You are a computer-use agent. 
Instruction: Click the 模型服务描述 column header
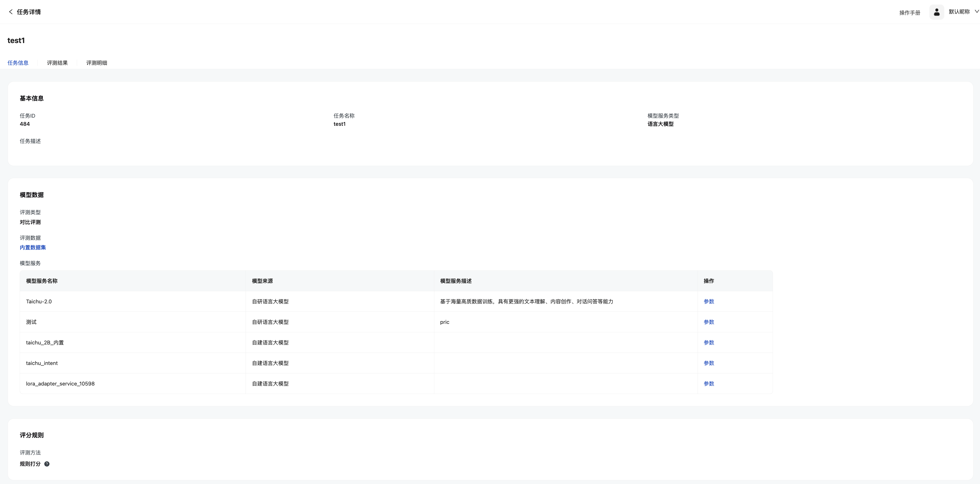(x=455, y=281)
